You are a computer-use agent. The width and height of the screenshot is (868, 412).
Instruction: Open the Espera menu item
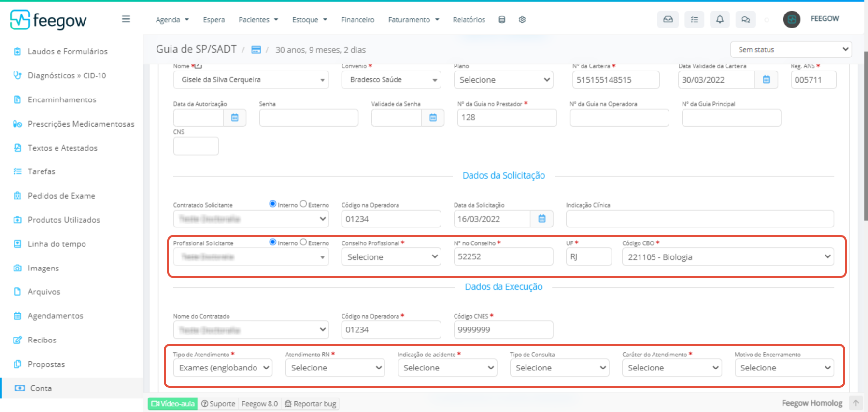point(214,20)
